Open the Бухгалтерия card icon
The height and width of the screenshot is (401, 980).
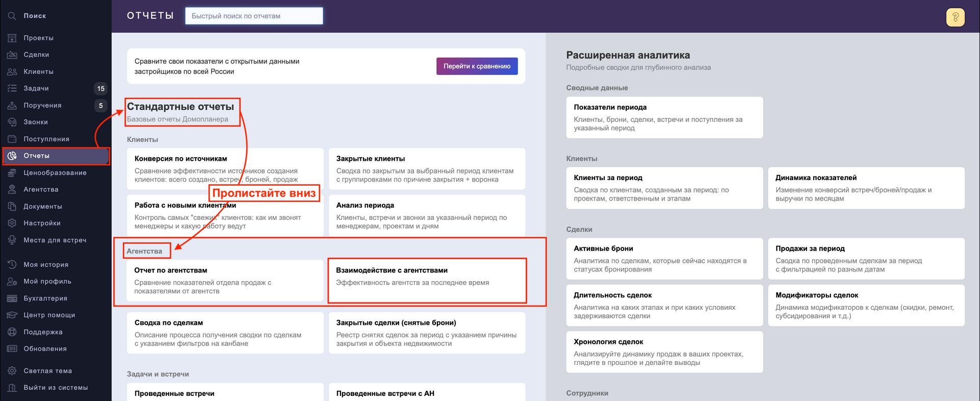click(12, 298)
